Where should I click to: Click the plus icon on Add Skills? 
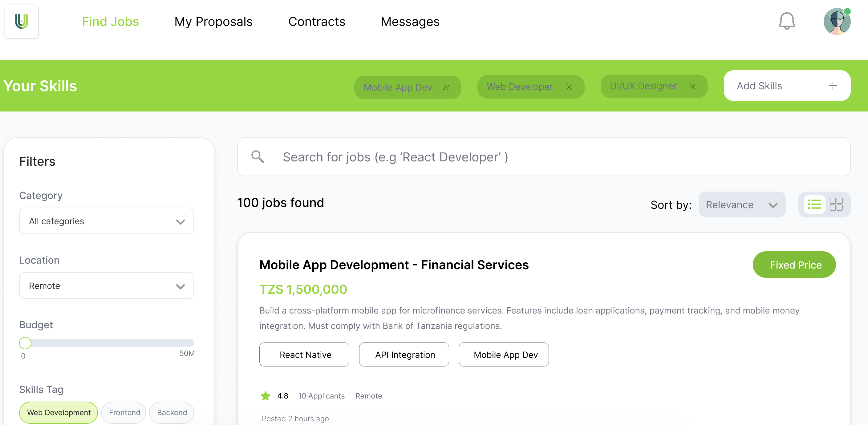[833, 86]
